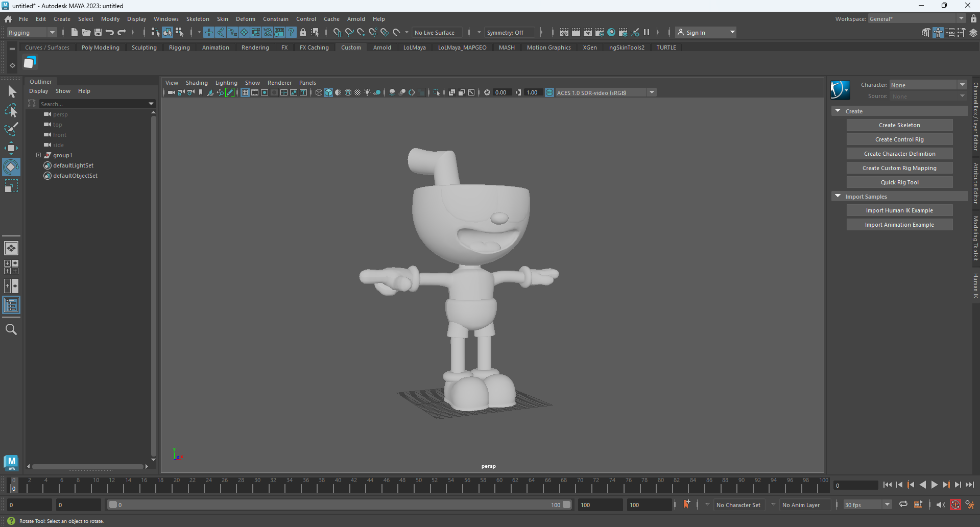Toggle wireframe shading in viewport
980x527 pixels.
[319, 92]
